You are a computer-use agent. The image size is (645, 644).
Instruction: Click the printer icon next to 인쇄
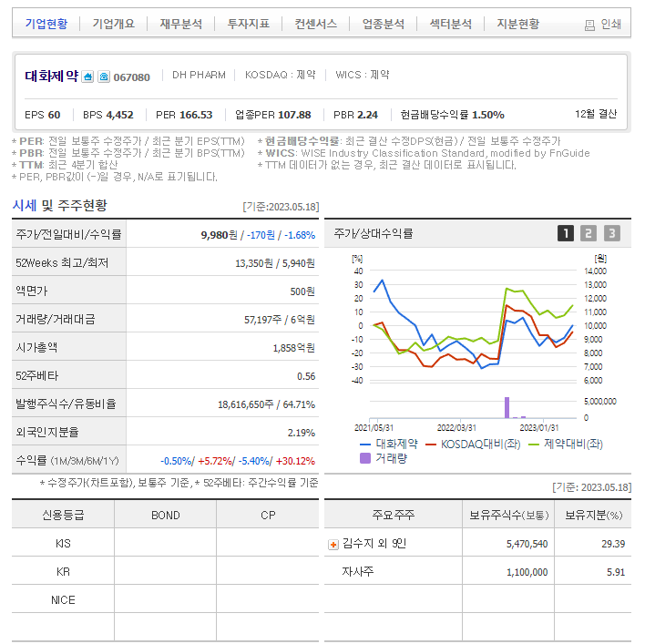(x=589, y=26)
